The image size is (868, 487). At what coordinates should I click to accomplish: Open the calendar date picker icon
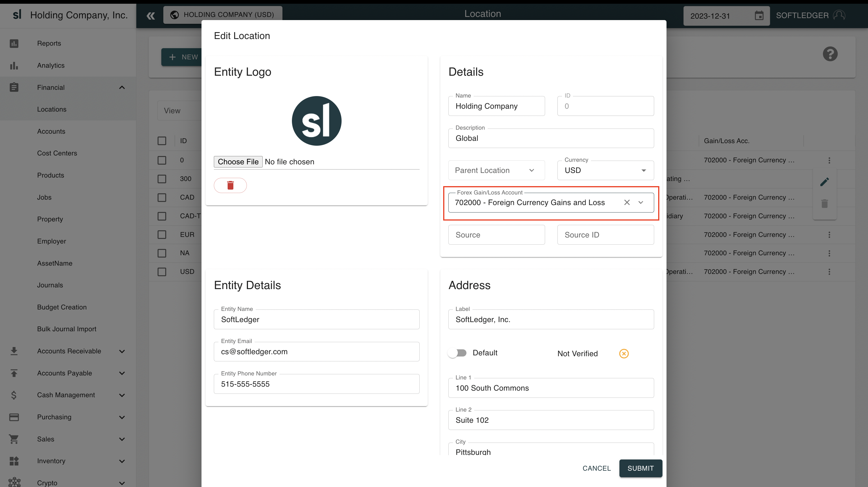pyautogui.click(x=759, y=15)
